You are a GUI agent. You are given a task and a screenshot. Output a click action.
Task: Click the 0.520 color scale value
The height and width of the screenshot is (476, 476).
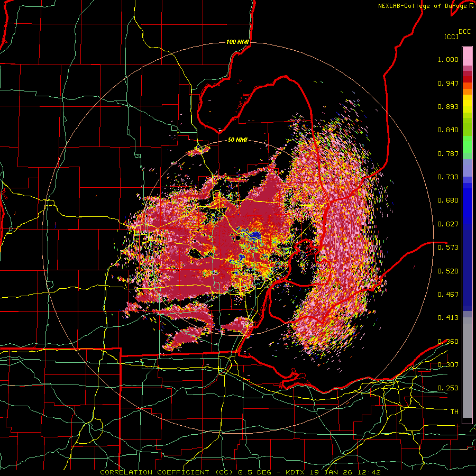click(x=448, y=271)
